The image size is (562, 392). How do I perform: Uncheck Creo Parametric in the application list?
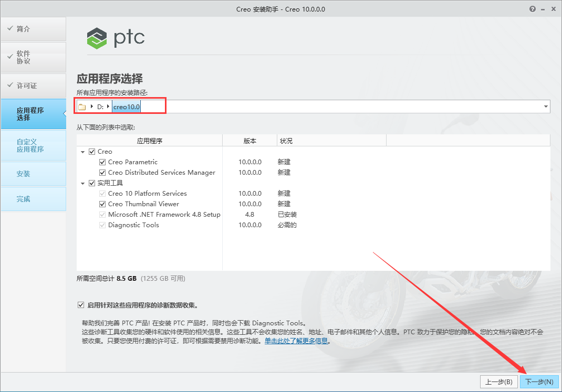point(102,162)
